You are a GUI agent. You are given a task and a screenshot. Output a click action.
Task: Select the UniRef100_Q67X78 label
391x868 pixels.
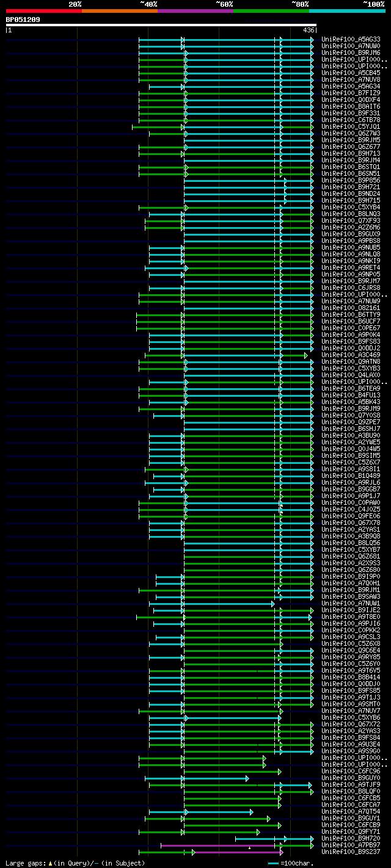click(350, 523)
